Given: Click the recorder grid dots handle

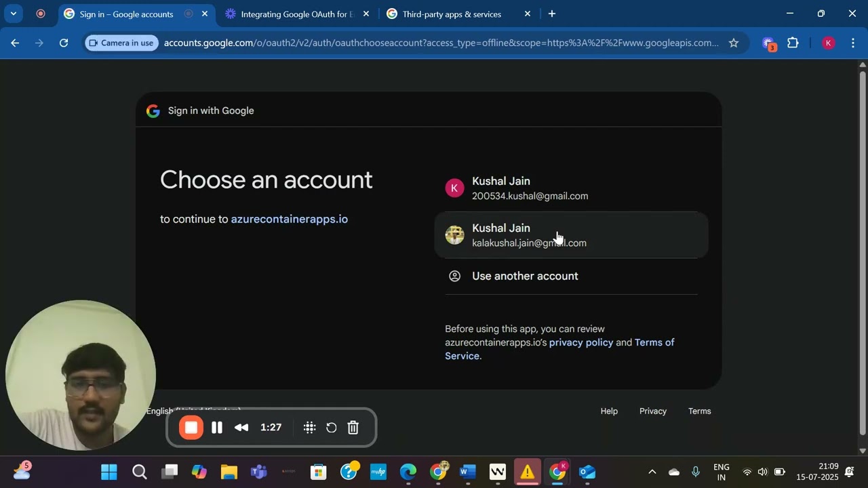Looking at the screenshot, I should point(310,428).
